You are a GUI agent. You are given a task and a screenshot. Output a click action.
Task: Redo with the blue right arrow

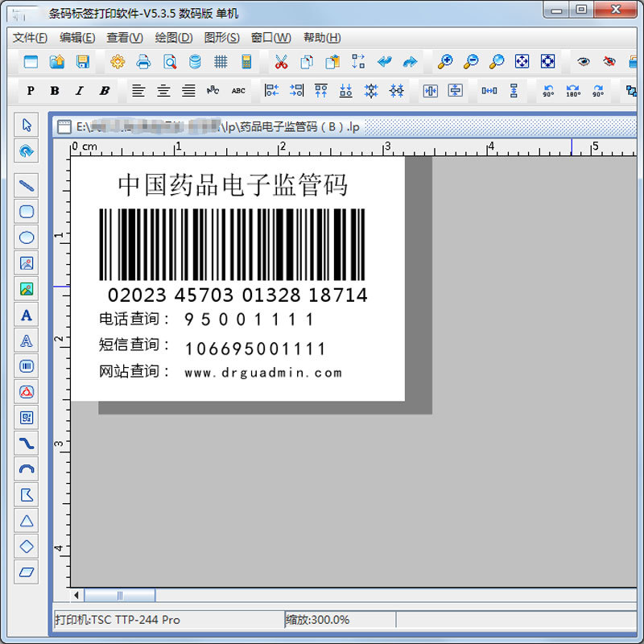[410, 62]
